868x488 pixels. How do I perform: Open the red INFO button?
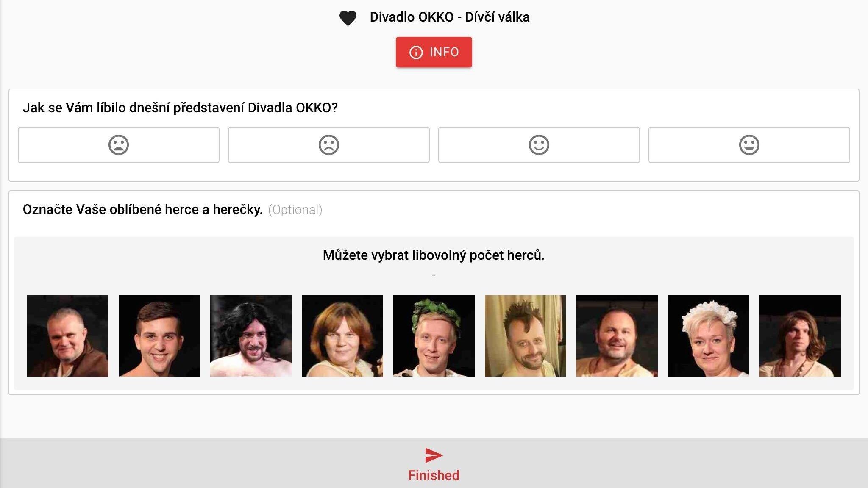click(x=434, y=52)
